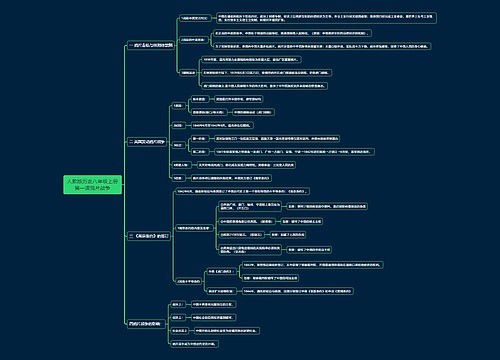Select the 经济上 node under 鸦片战争的影响
Image resolution: width=500 pixels, height=360 pixels.
pyautogui.click(x=178, y=318)
